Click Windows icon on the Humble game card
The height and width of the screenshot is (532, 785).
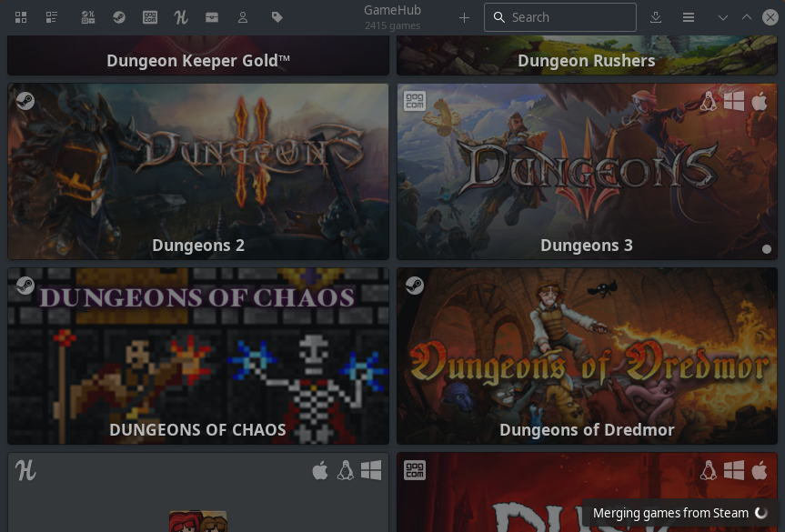point(371,470)
